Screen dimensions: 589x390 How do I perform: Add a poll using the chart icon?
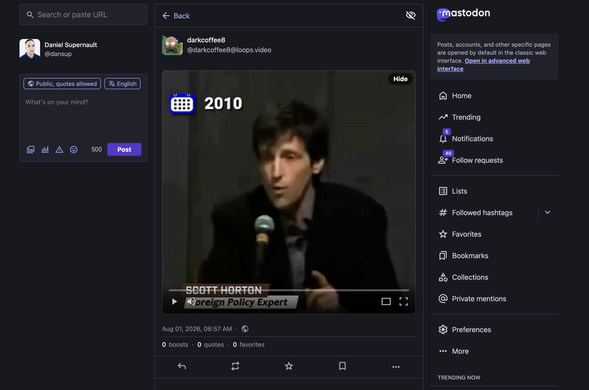(45, 150)
